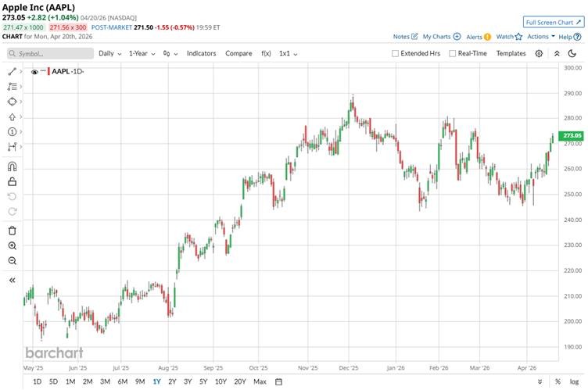Viewport: 588px width, 390px height.
Task: Select the trend line drawing tool
Action: click(12, 71)
